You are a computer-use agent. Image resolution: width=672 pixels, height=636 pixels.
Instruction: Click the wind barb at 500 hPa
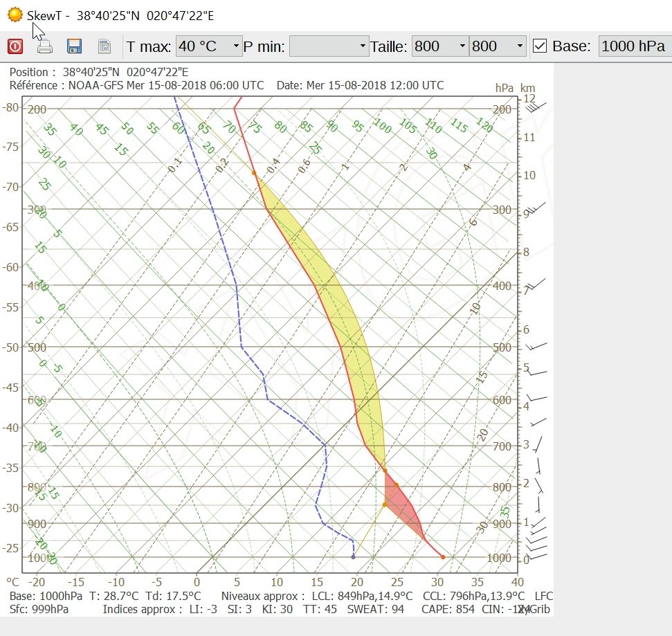(537, 346)
